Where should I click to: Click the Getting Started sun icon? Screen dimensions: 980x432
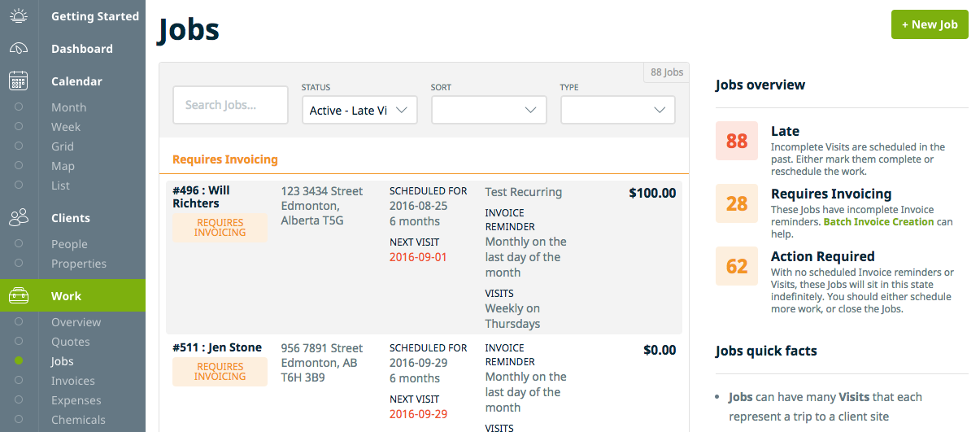[x=19, y=16]
